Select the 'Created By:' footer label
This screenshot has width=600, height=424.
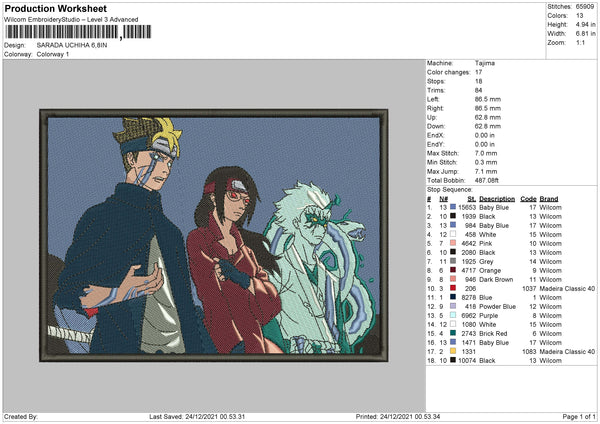21,416
